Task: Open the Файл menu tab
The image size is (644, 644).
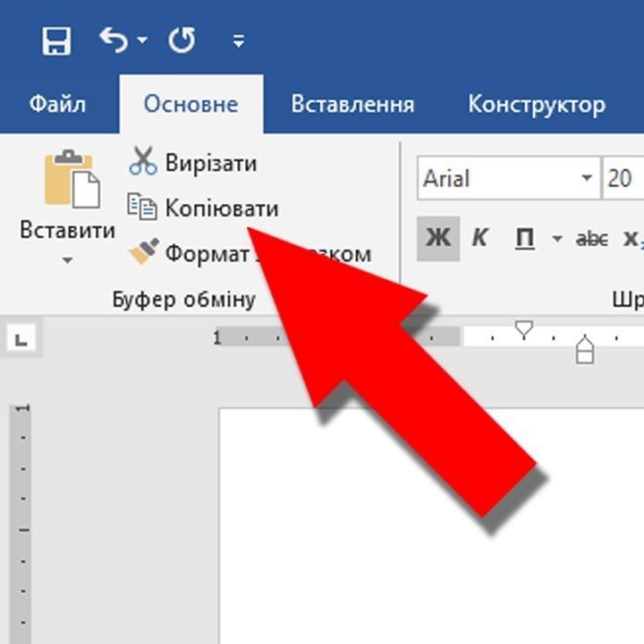Action: 57,105
